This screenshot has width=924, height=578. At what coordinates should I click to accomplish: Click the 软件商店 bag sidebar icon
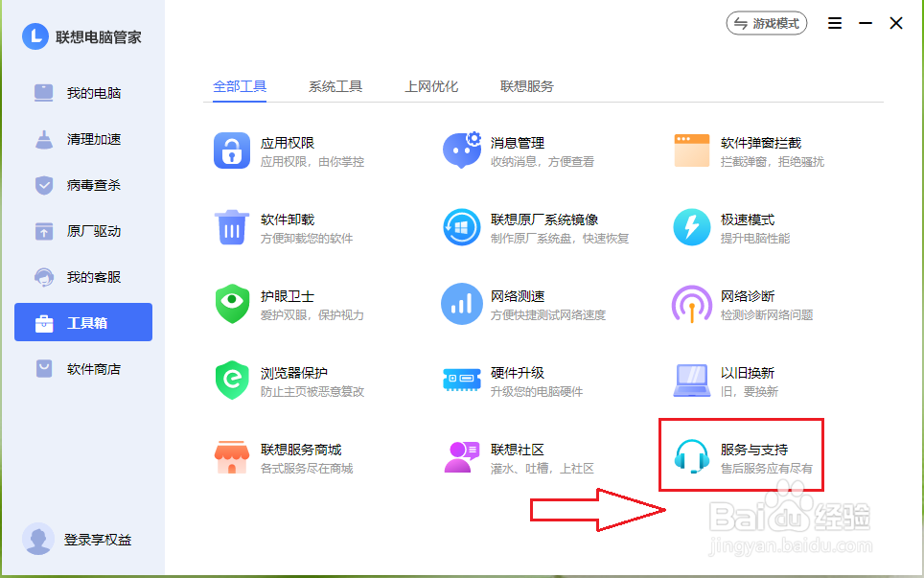(x=43, y=369)
